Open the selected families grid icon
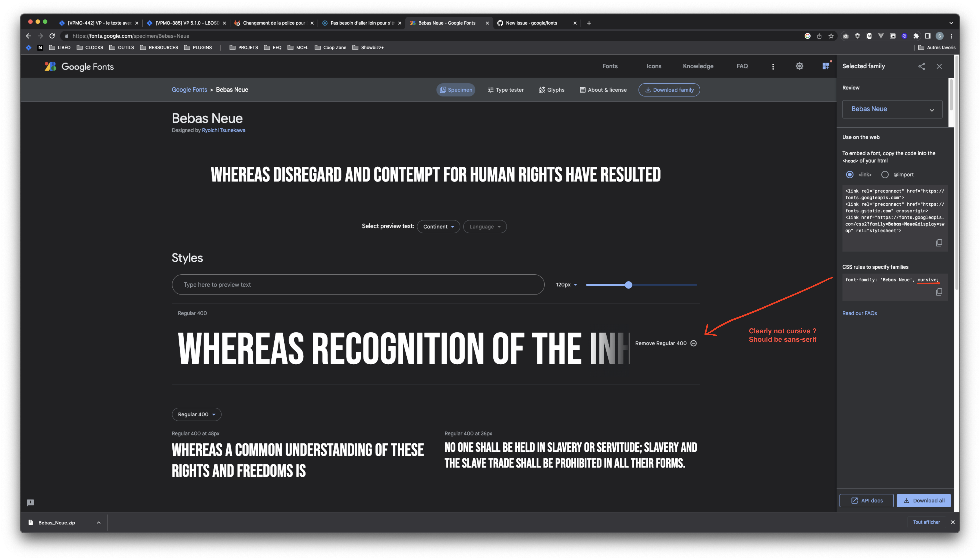Image resolution: width=980 pixels, height=560 pixels. pos(826,66)
